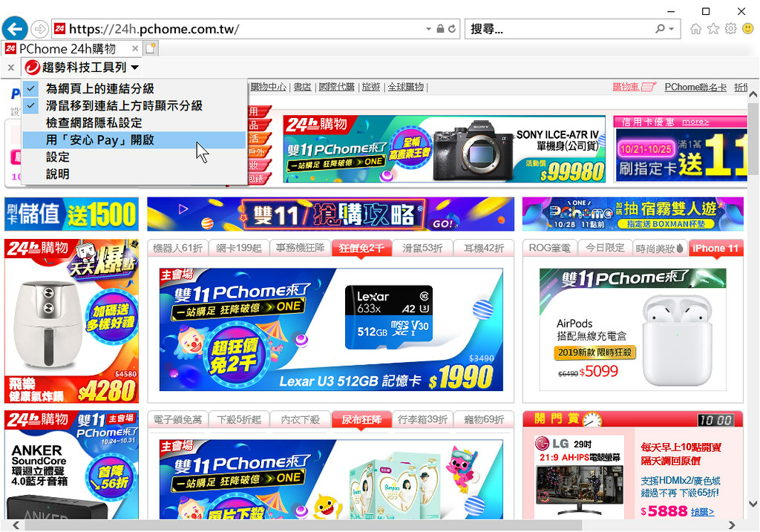760x532 pixels.
Task: Visit the 國際代購 link
Action: [x=336, y=88]
